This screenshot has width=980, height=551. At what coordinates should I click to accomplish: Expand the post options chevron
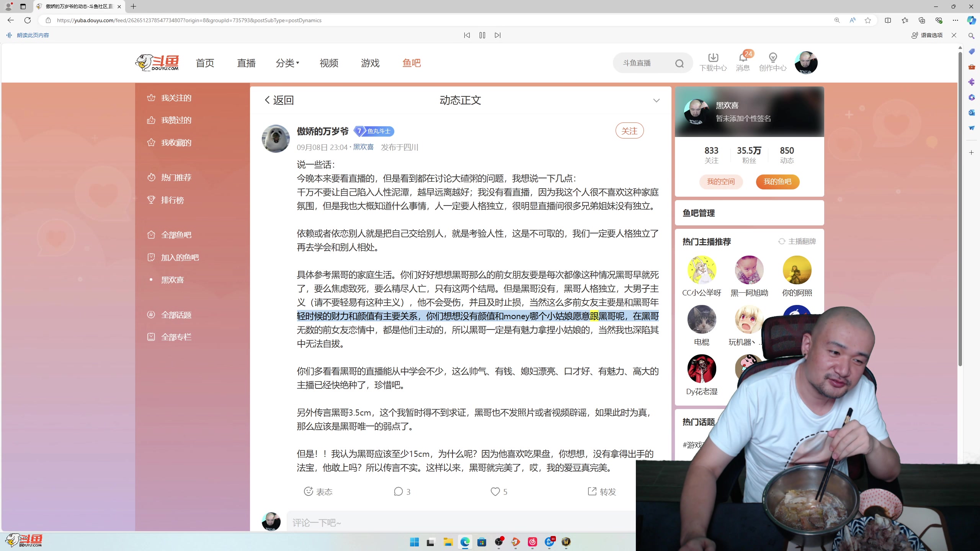point(657,101)
